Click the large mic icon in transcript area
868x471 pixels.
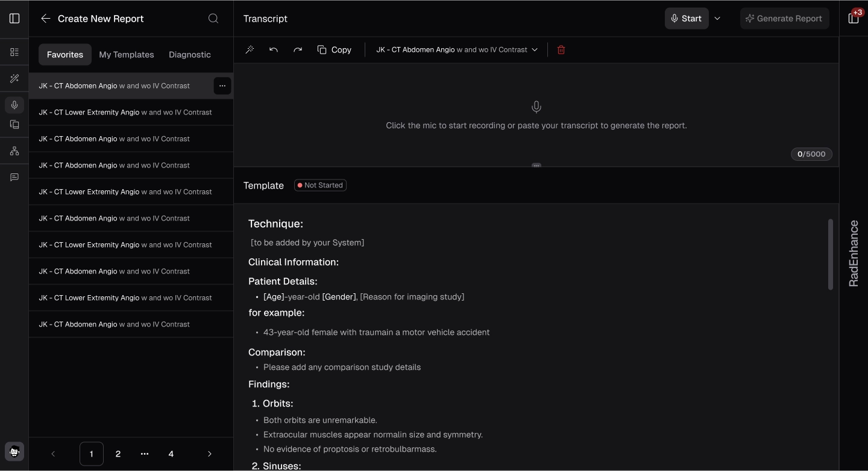click(536, 107)
